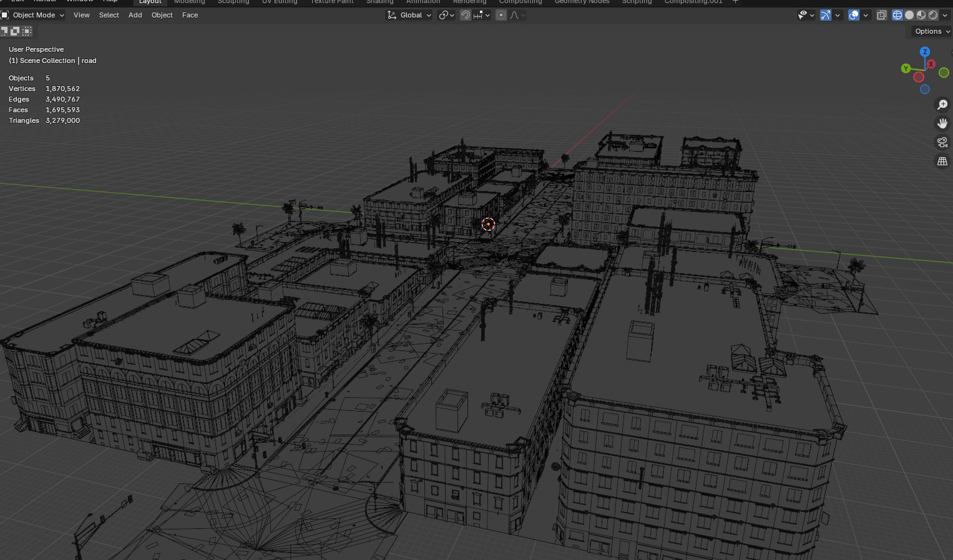Click the Objects statistic label
The image size is (953, 560).
click(21, 78)
